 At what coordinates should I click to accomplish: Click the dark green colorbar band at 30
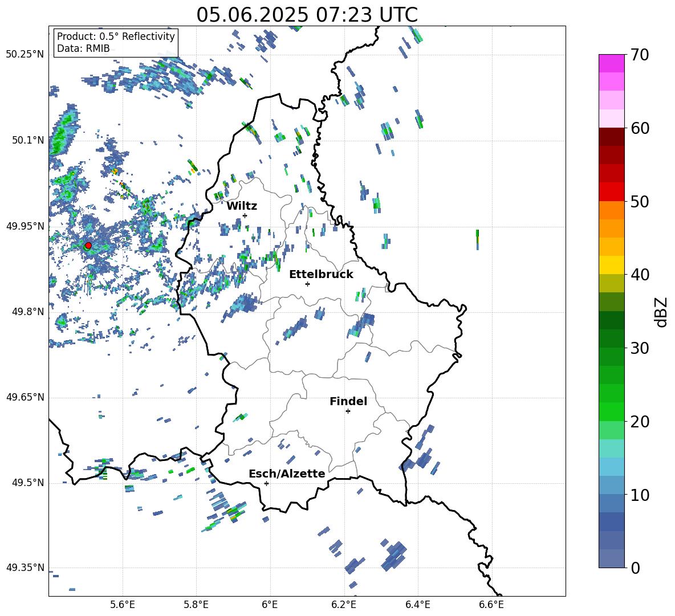[x=612, y=338]
